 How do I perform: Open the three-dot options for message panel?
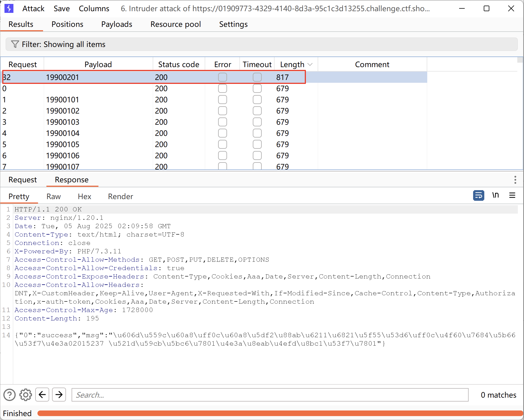[515, 180]
